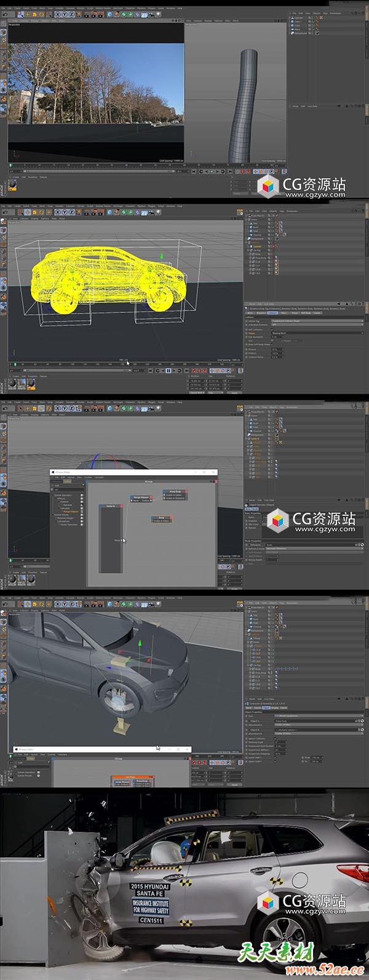This screenshot has height=980, width=369.
Task: Switch to Soft Body tab in dynamics body attributes
Action: tap(307, 312)
